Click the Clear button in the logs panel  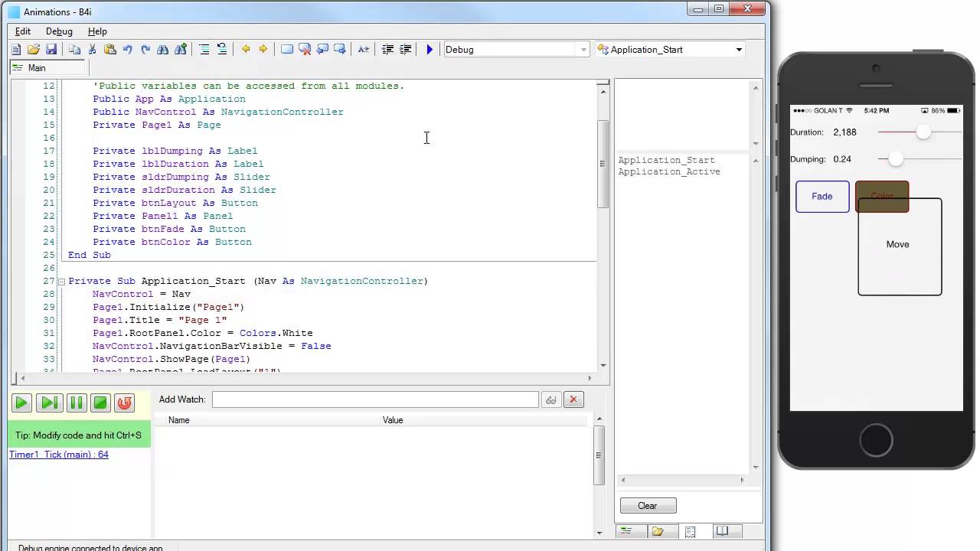648,506
